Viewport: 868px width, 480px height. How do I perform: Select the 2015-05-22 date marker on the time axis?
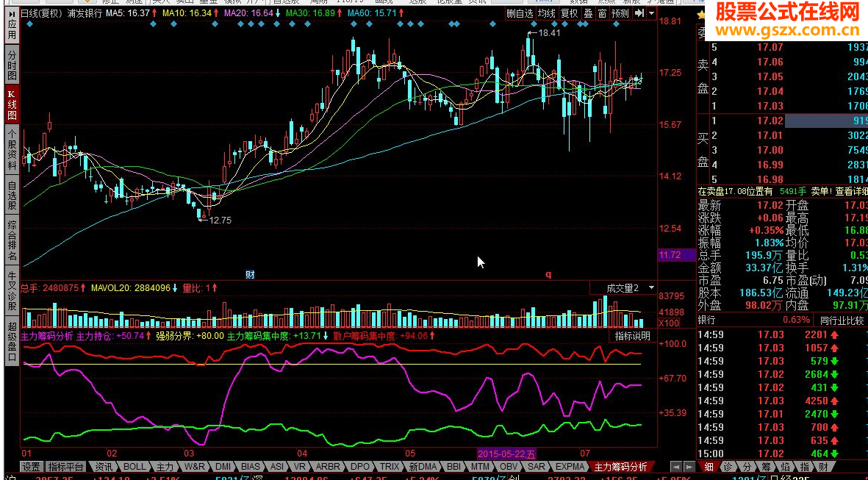click(506, 454)
